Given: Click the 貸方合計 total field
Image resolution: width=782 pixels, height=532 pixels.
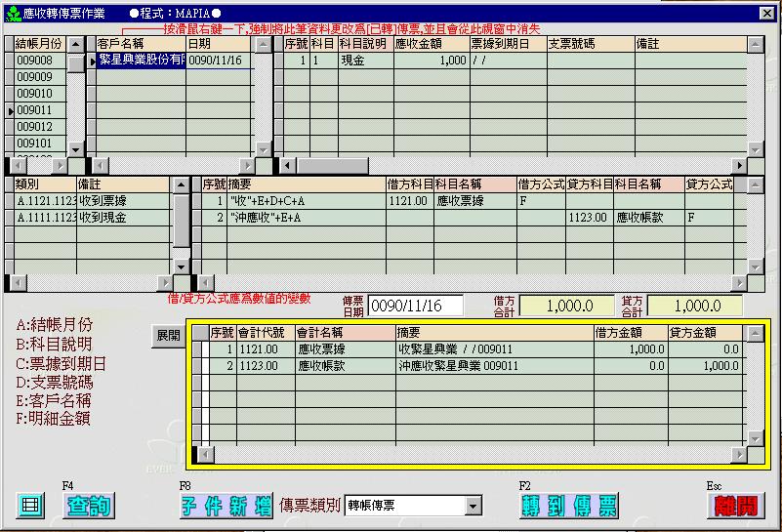Looking at the screenshot, I should [695, 306].
